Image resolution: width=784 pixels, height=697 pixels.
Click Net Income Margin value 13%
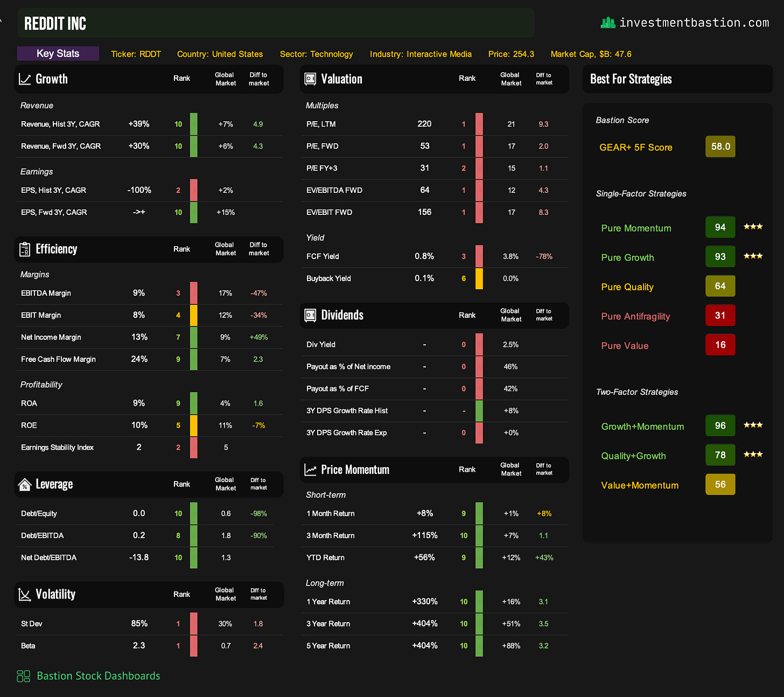point(139,337)
